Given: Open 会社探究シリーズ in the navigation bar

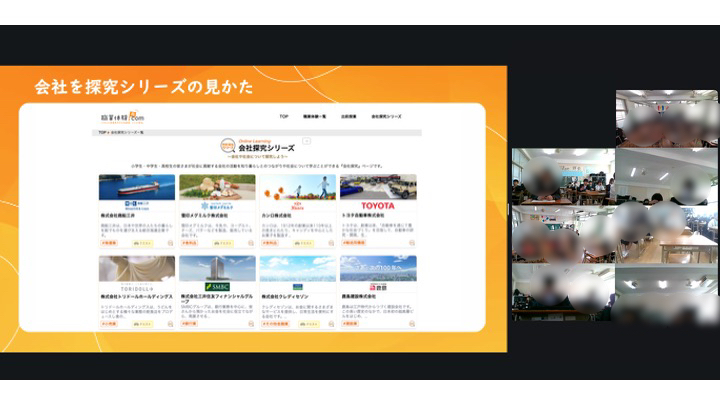Looking at the screenshot, I should point(387,117).
